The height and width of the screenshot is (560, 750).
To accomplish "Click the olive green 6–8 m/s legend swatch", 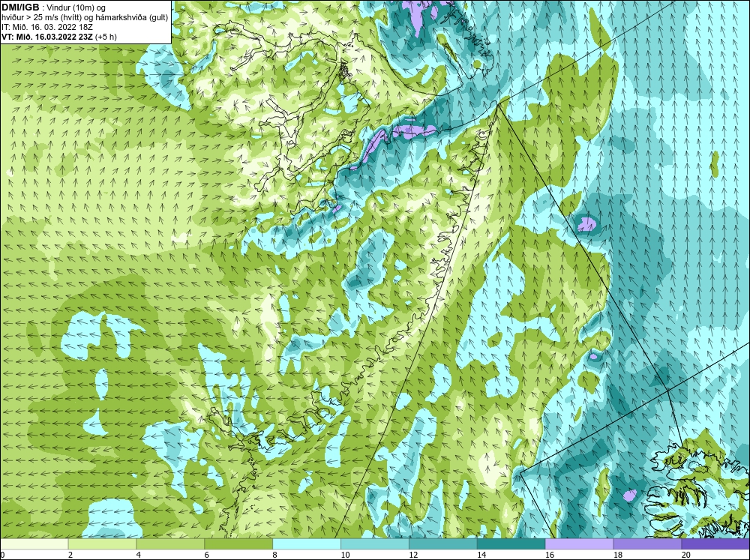I will 238,544.
